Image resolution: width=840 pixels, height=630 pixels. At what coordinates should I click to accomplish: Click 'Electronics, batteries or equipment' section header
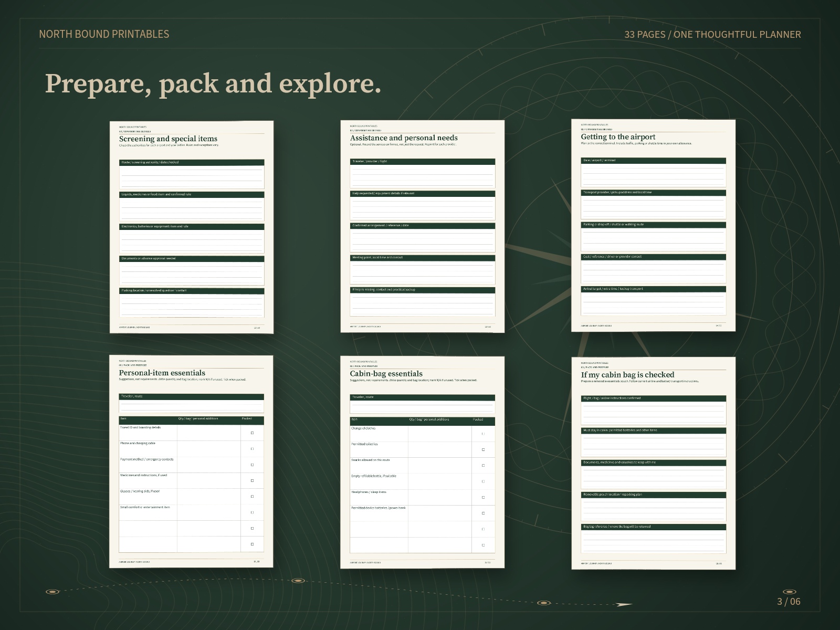(x=192, y=227)
